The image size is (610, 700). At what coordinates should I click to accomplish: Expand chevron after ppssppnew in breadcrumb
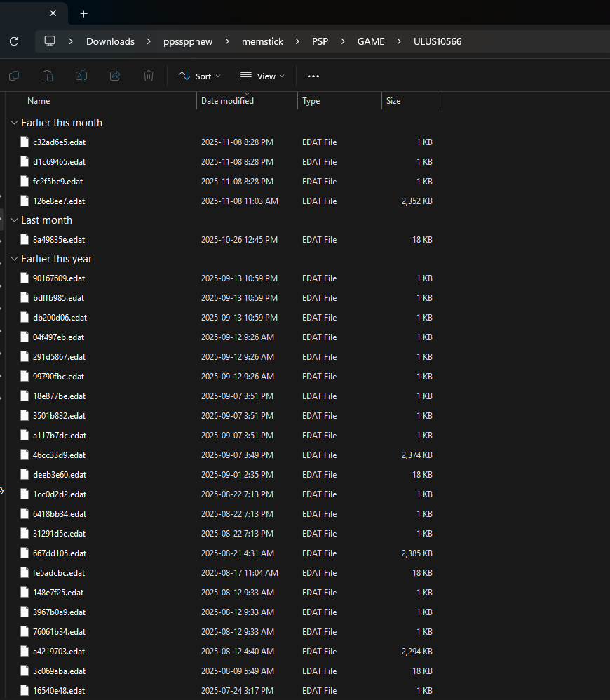pos(227,41)
